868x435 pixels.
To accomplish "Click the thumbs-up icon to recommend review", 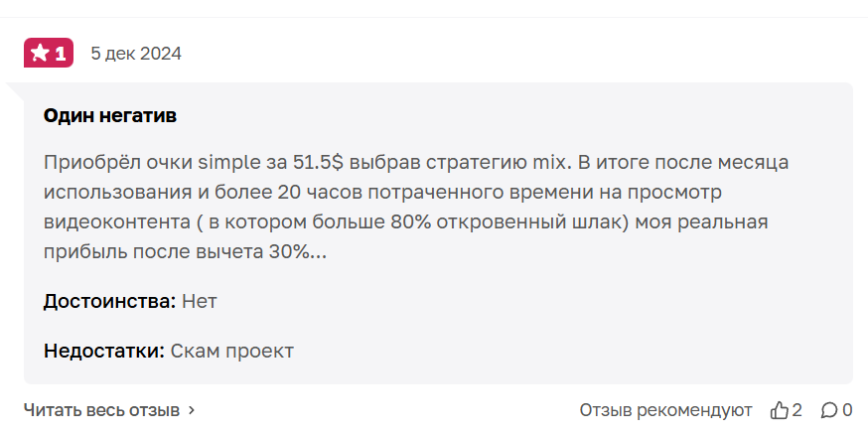I will click(779, 410).
